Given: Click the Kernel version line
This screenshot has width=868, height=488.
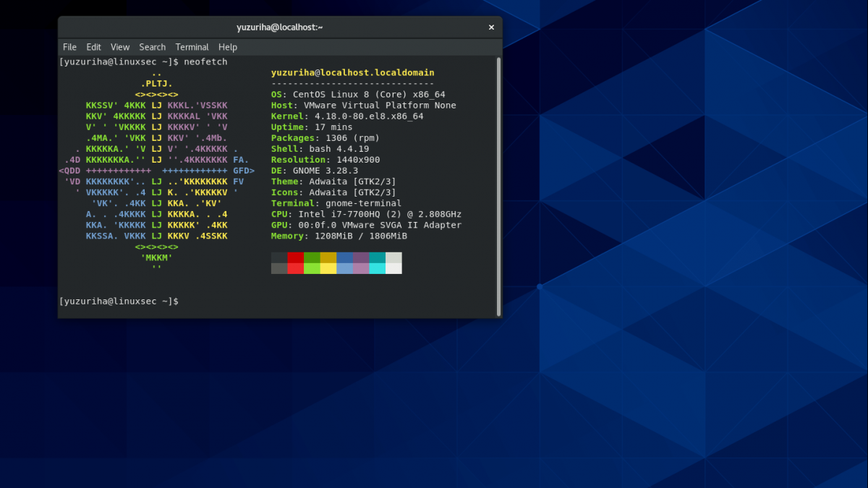Looking at the screenshot, I should (347, 116).
